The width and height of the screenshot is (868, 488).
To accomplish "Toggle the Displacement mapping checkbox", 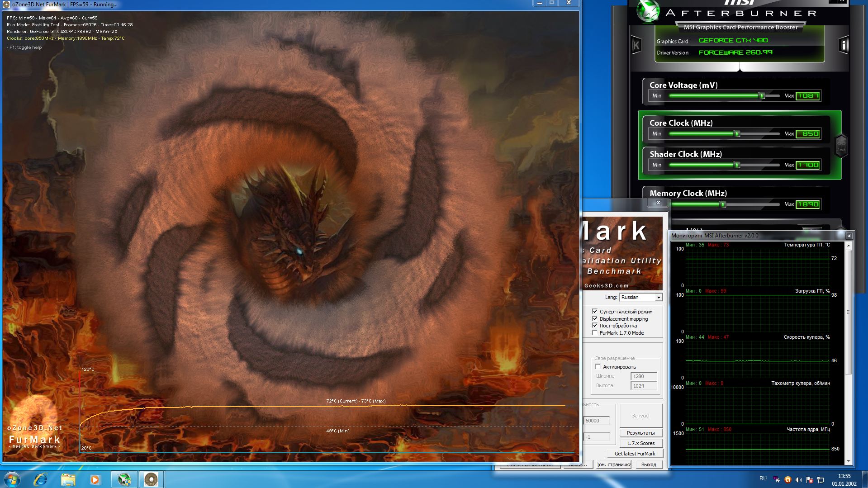I will (595, 318).
